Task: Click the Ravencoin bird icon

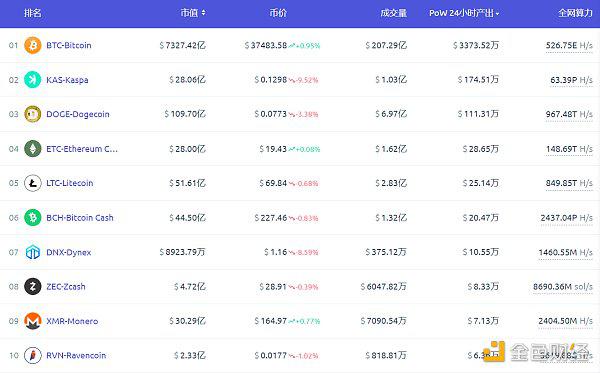Action: click(33, 355)
